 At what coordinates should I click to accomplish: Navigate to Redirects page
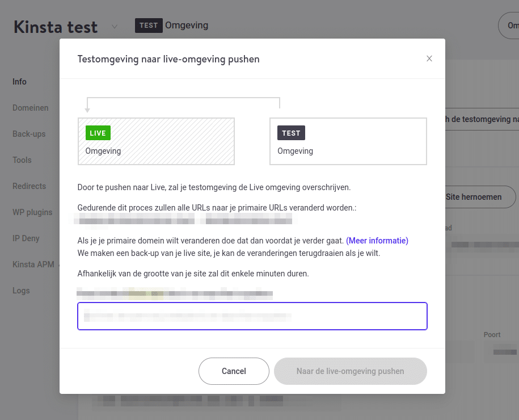click(29, 186)
